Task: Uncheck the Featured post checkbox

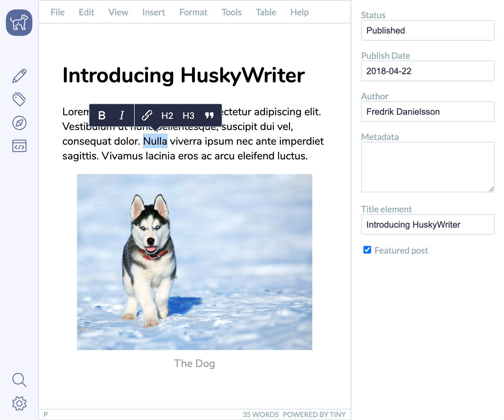Action: pyautogui.click(x=367, y=250)
